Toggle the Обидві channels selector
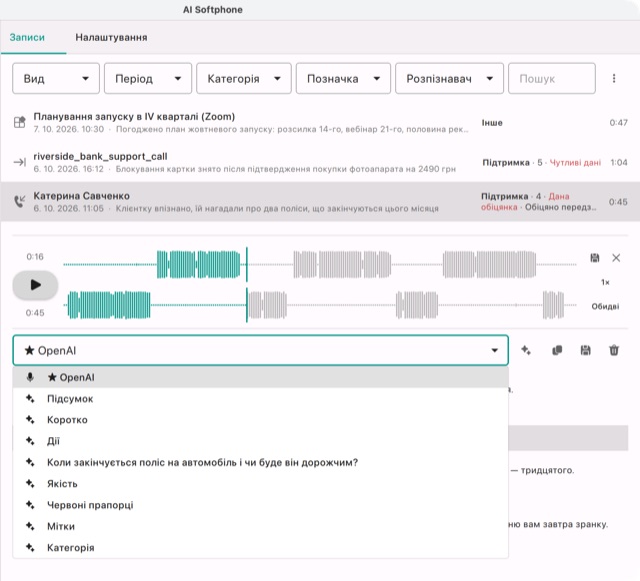640x581 pixels. point(605,306)
